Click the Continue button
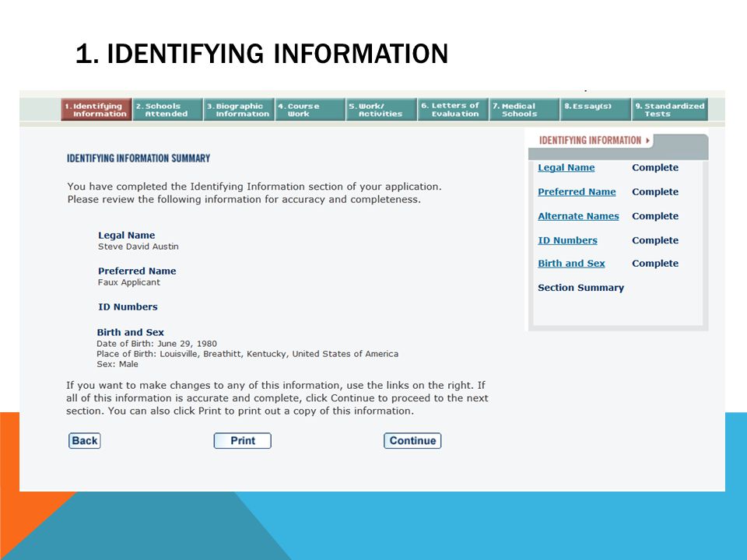 [412, 440]
